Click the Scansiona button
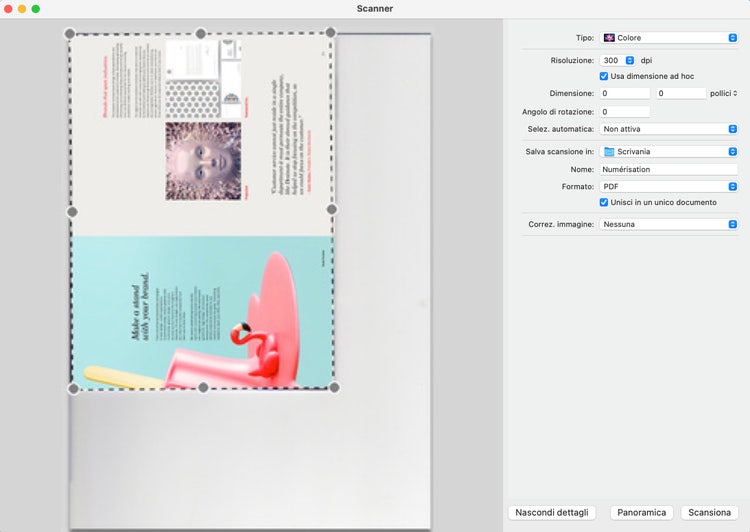Image resolution: width=750 pixels, height=532 pixels. click(709, 512)
